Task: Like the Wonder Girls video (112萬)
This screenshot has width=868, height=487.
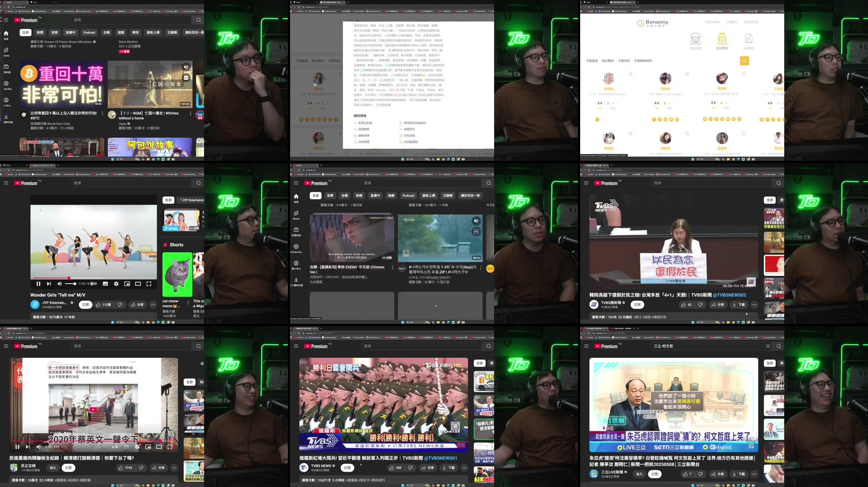Action: pos(103,305)
